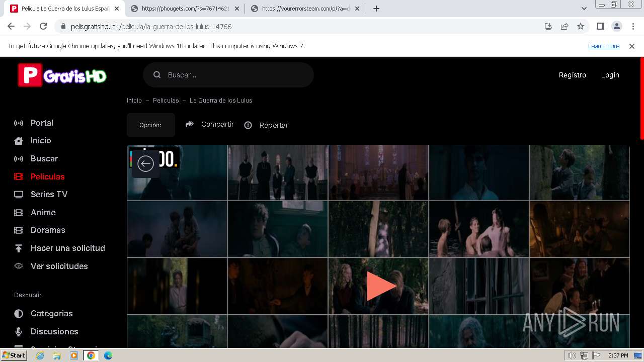644x362 pixels.
Task: Open Discusiones in sidebar
Action: pyautogui.click(x=54, y=331)
